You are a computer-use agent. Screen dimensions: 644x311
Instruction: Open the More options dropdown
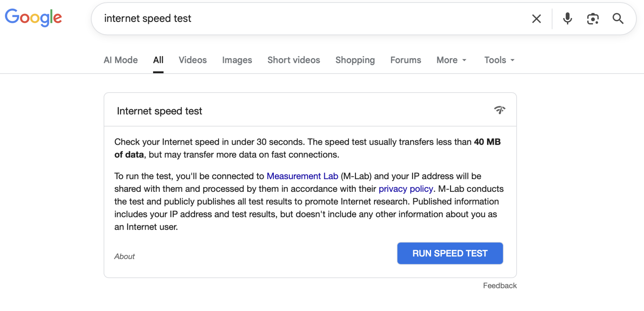(451, 60)
